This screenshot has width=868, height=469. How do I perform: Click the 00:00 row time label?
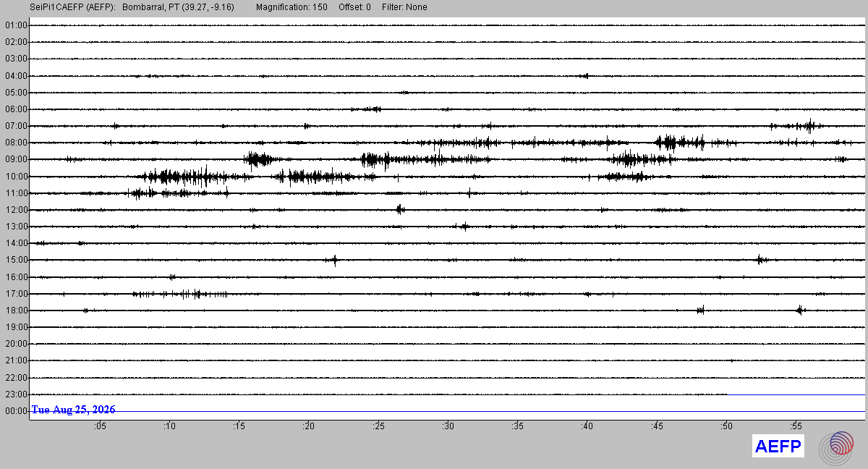16,411
